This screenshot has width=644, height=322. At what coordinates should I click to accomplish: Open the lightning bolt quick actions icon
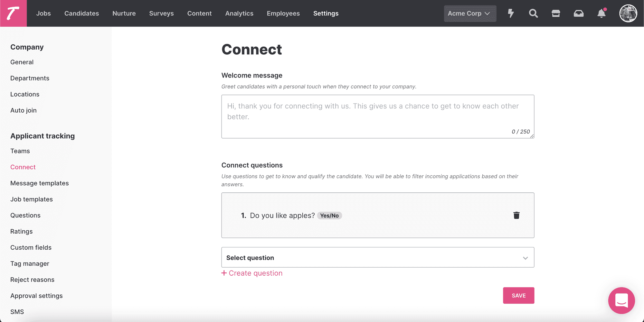click(511, 13)
